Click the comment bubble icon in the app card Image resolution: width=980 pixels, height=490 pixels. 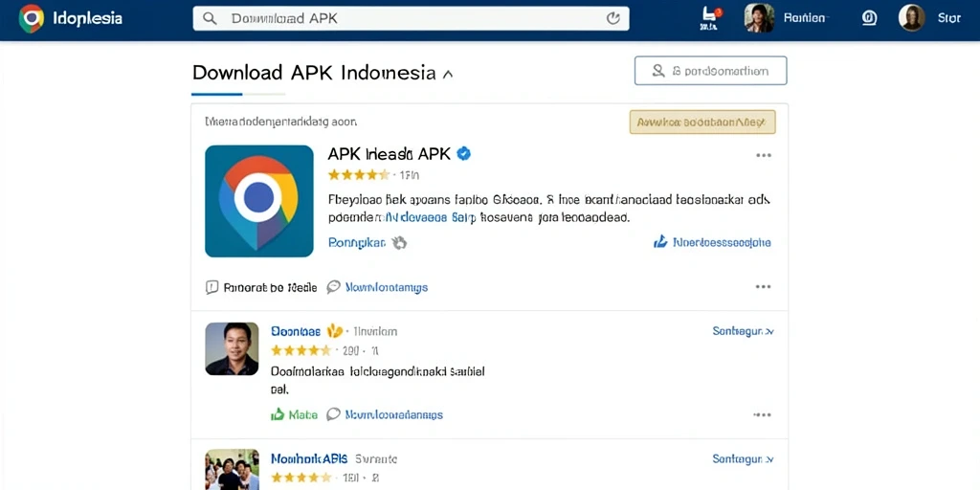tap(334, 287)
